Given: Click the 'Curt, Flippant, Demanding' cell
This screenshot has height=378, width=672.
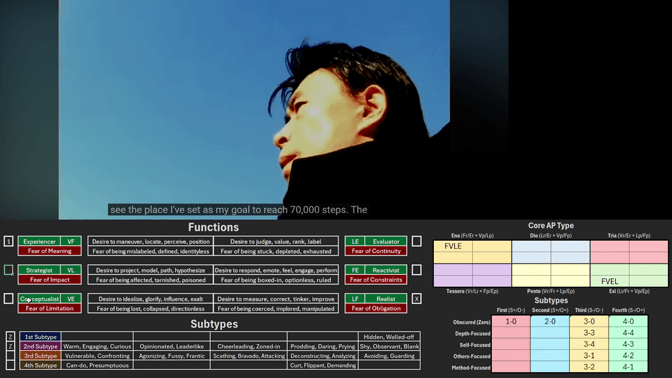Looking at the screenshot, I should (x=323, y=365).
